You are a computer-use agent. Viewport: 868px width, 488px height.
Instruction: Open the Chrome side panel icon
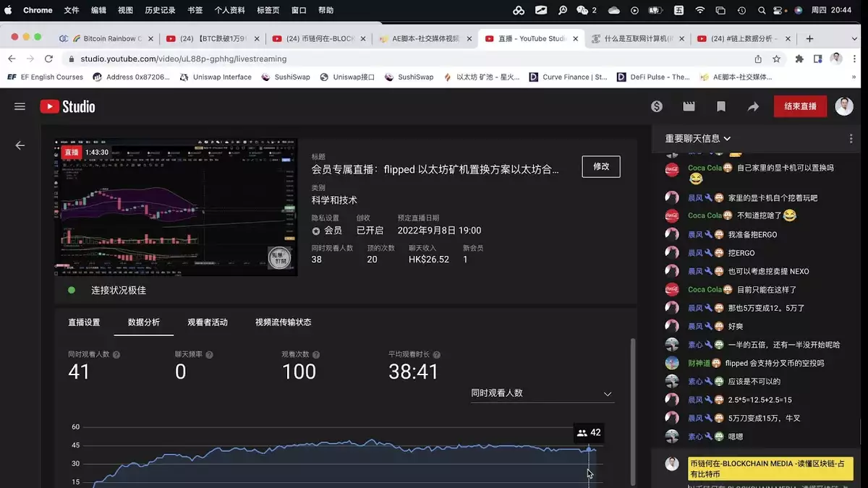tap(817, 59)
